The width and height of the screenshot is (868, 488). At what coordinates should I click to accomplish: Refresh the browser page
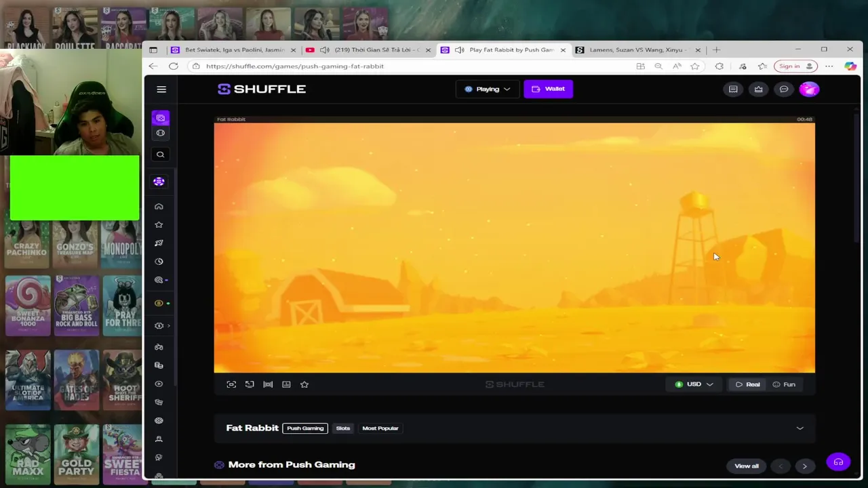tap(174, 66)
